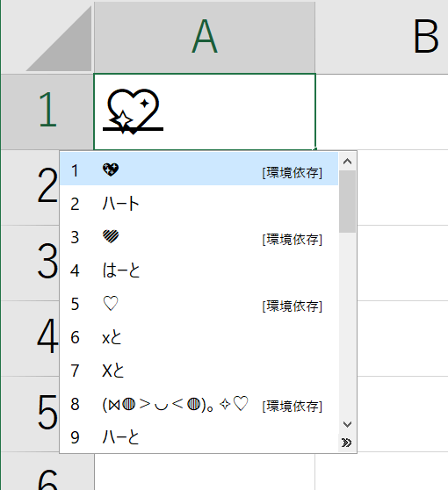Image resolution: width=448 pixels, height=490 pixels.
Task: Choose the hiragana は－と candidate
Action: [x=199, y=270]
